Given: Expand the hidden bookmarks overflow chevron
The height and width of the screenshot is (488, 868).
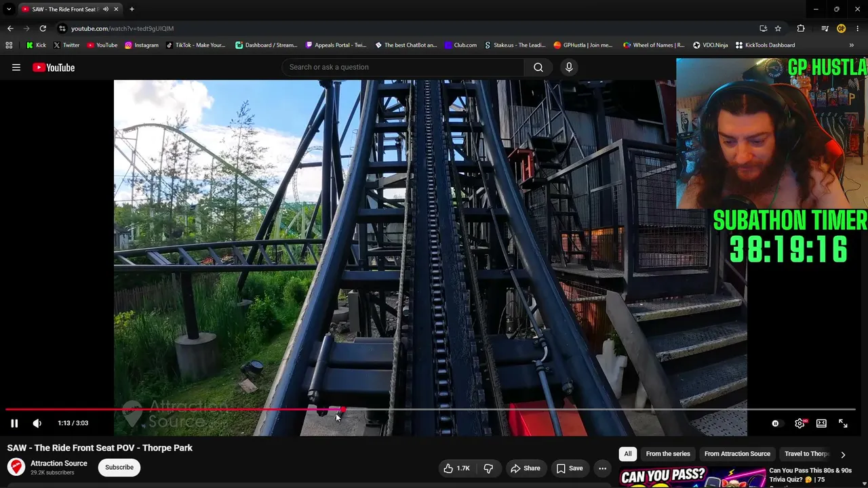Looking at the screenshot, I should pos(852,45).
